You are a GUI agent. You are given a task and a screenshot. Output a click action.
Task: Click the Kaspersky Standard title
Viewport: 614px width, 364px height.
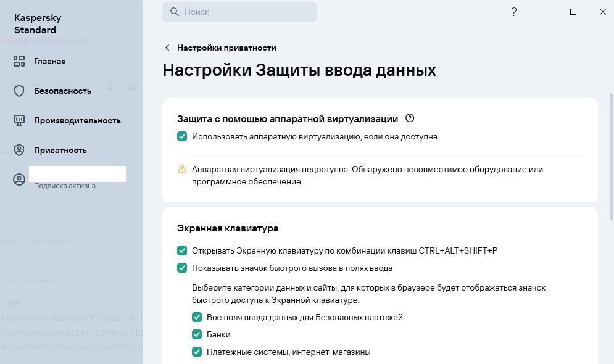coord(38,24)
